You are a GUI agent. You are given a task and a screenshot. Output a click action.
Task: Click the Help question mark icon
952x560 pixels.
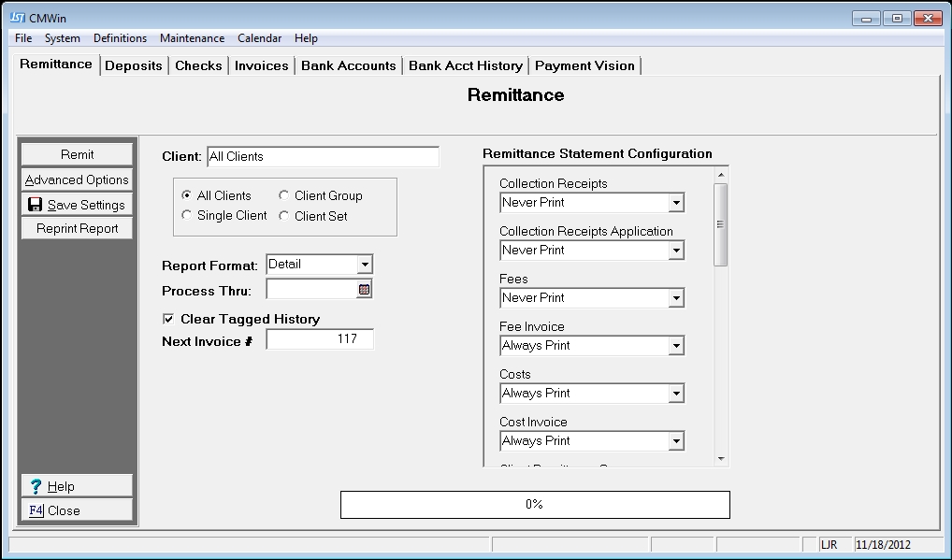(x=36, y=486)
